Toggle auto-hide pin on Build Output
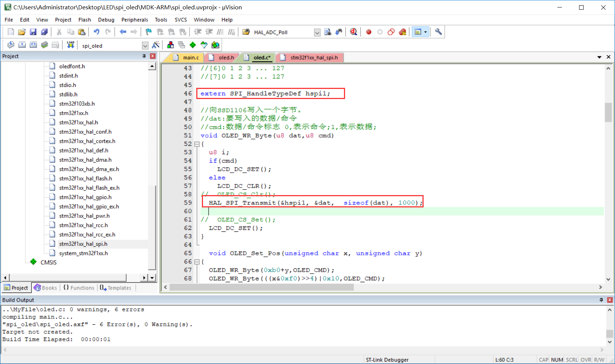Viewport: 615px width, 364px height. tap(601, 300)
